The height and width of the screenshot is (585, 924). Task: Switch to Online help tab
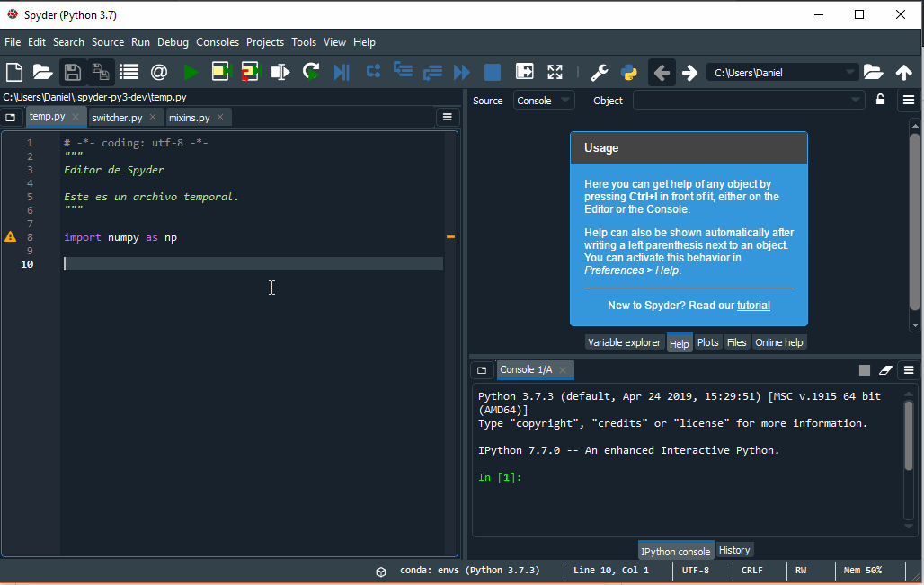coord(779,342)
